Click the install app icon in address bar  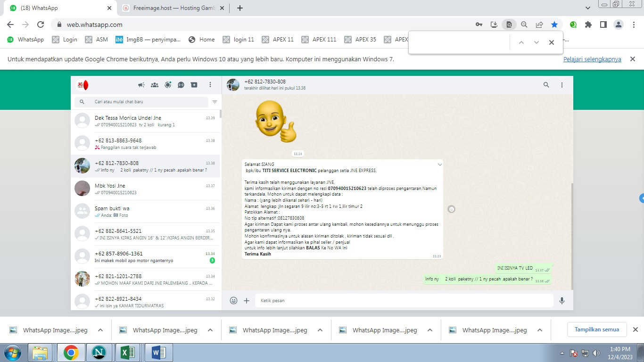(x=494, y=25)
